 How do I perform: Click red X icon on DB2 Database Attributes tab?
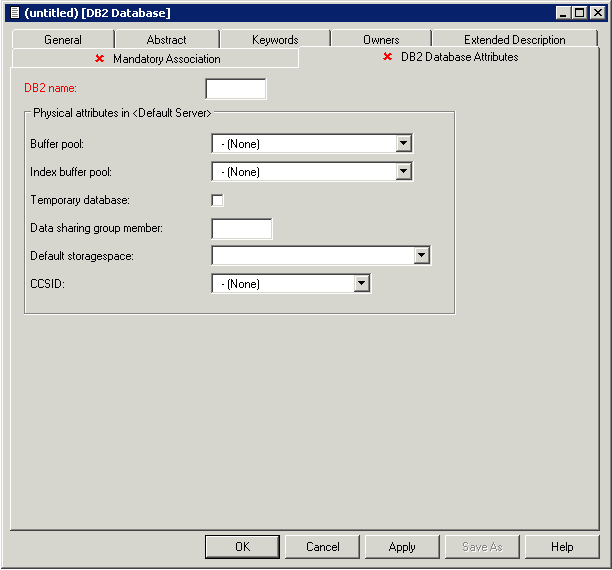[x=387, y=57]
